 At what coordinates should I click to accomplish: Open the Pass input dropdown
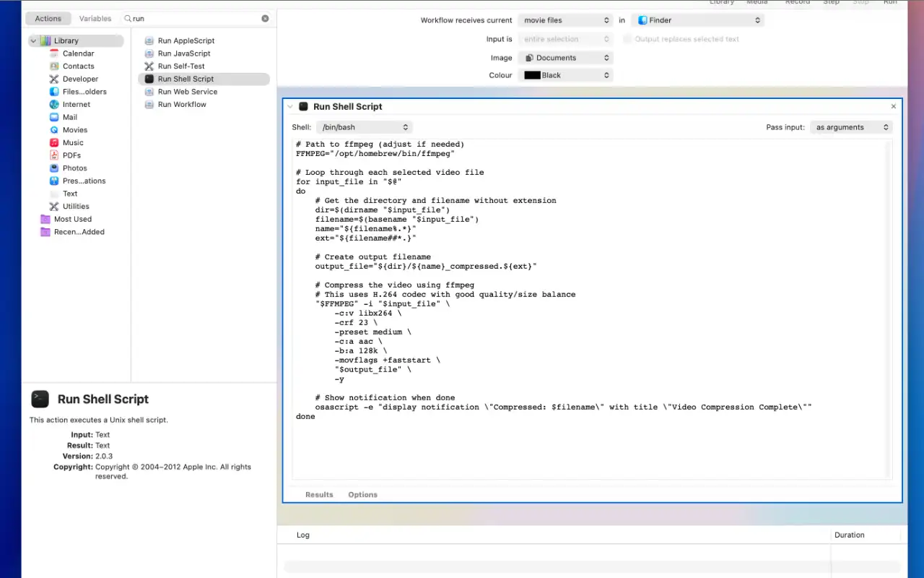tap(851, 126)
